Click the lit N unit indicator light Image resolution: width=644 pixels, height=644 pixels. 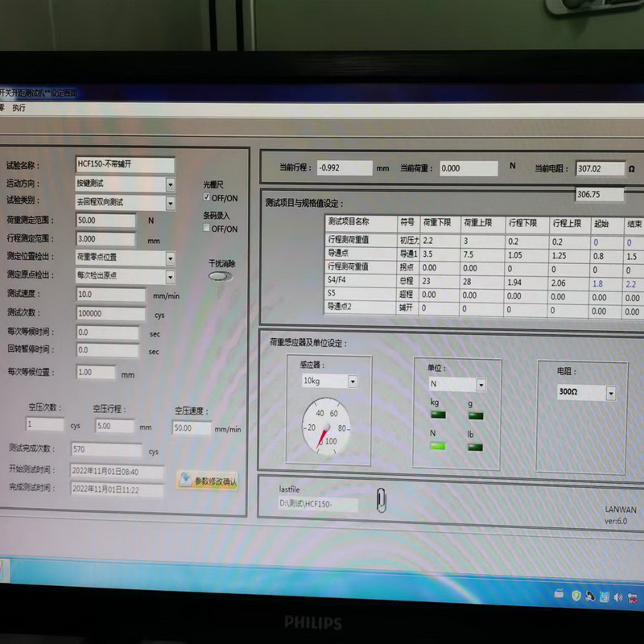click(438, 446)
